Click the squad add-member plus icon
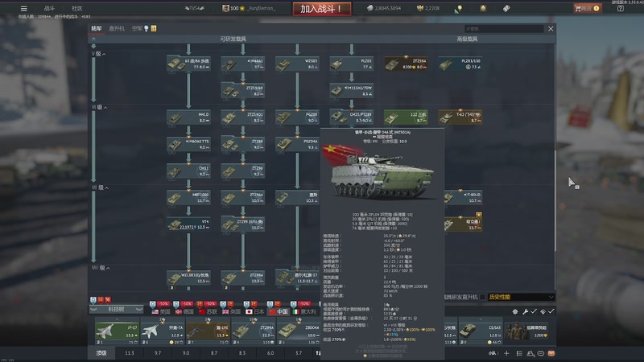 click(506, 353)
